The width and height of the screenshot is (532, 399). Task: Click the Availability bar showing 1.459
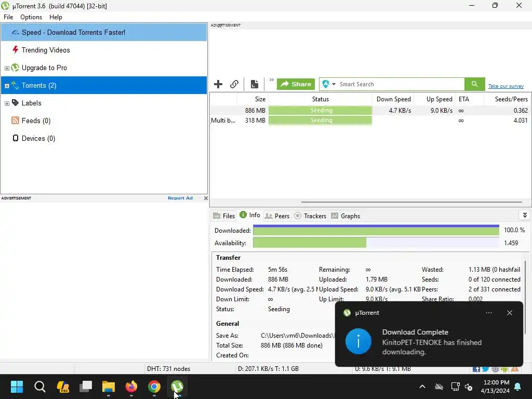376,243
